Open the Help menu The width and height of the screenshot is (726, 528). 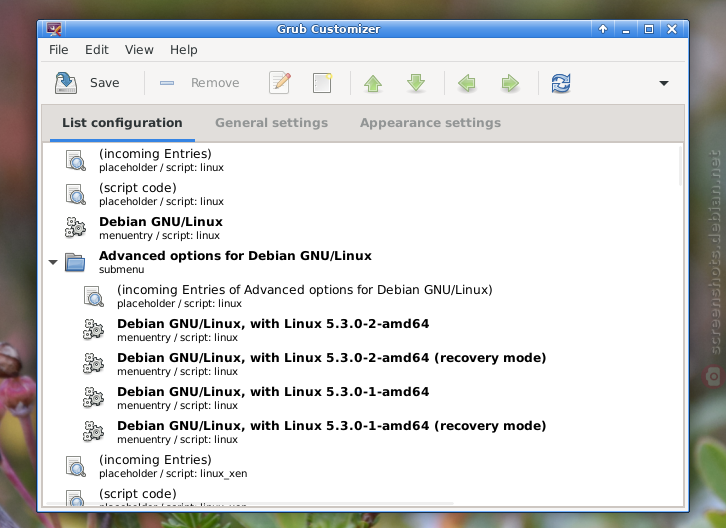pyautogui.click(x=183, y=50)
